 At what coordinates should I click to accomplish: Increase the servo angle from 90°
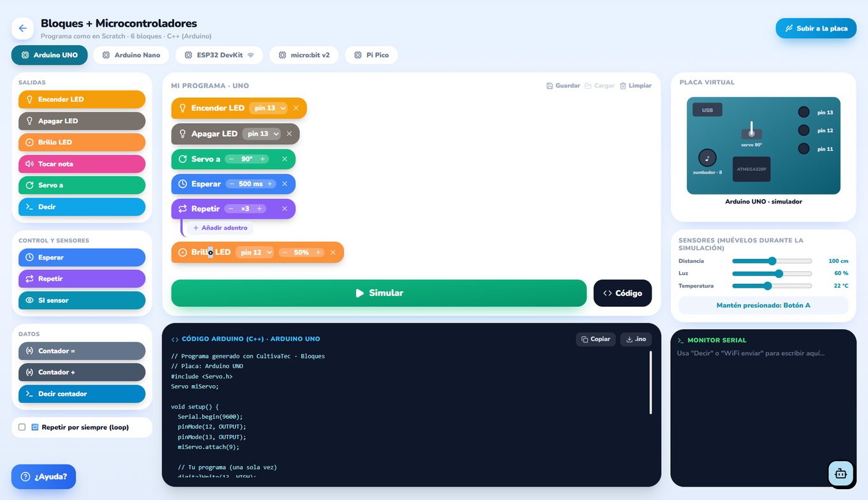262,159
